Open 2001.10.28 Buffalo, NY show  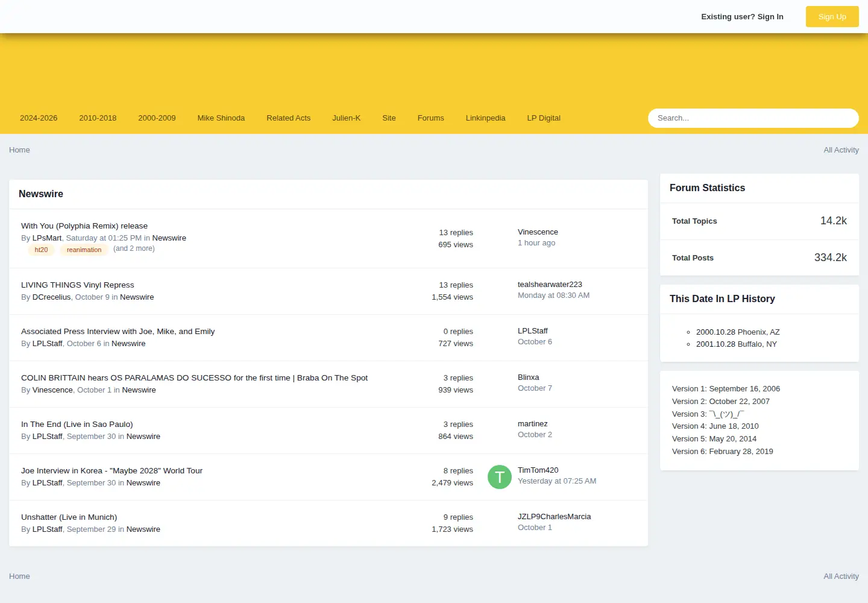pyautogui.click(x=737, y=344)
